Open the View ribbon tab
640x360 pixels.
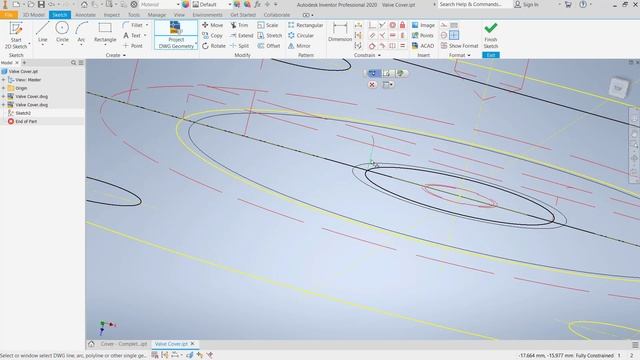click(x=179, y=15)
